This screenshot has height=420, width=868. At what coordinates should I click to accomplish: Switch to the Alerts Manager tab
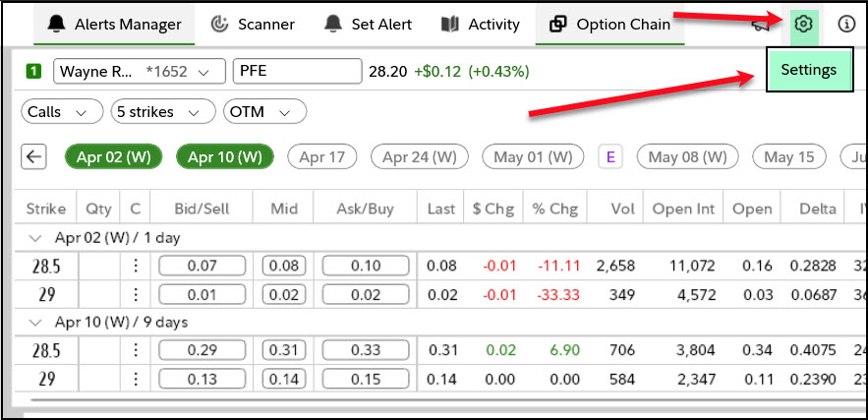point(114,24)
